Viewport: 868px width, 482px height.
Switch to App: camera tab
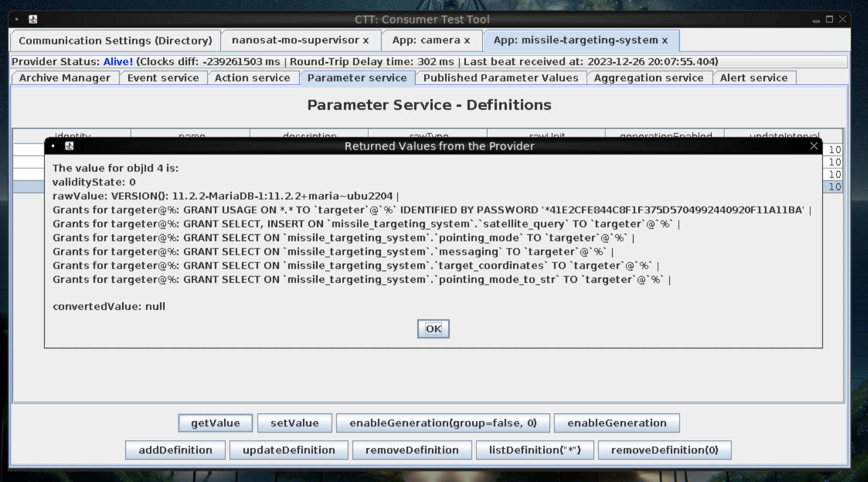point(426,40)
